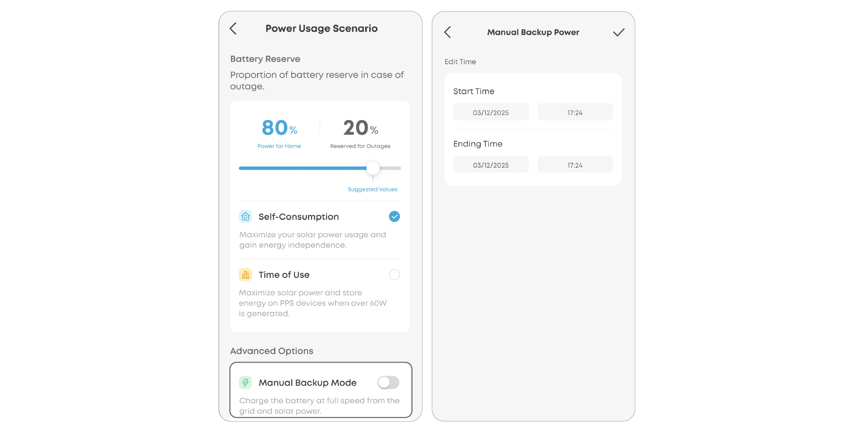Click the blue checkmark beside Self-Consumption
Image resolution: width=868 pixels, height=429 pixels.
[394, 216]
